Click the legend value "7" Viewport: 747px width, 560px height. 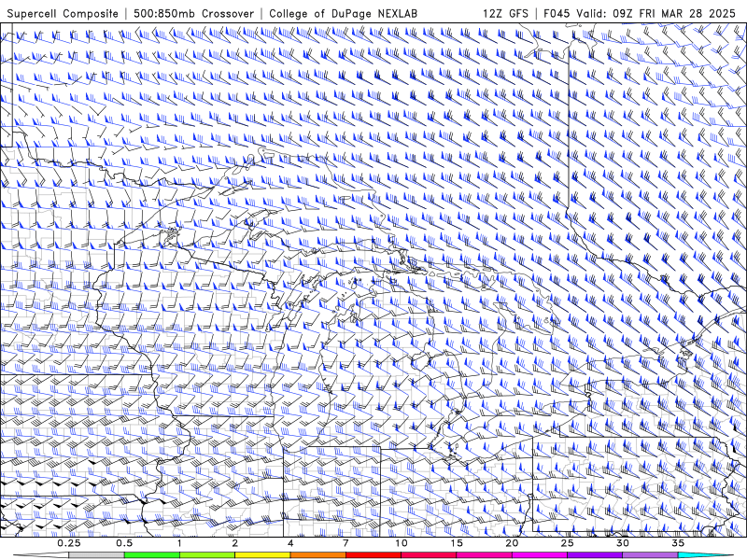click(345, 543)
